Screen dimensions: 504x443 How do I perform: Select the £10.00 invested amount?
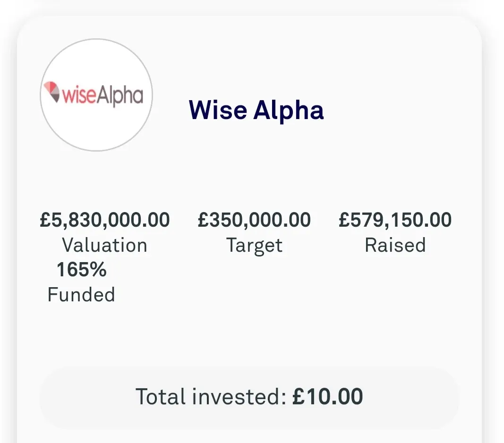[327, 396]
